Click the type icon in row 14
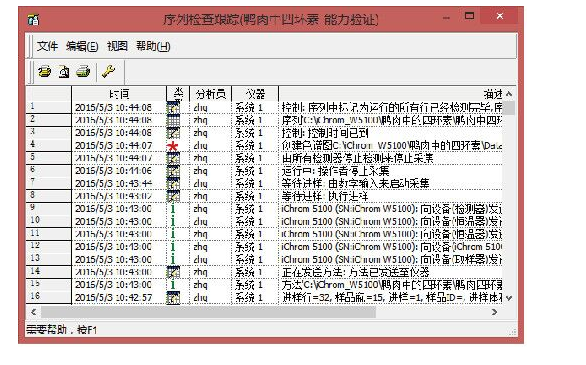This screenshot has width=586, height=365. 173,272
